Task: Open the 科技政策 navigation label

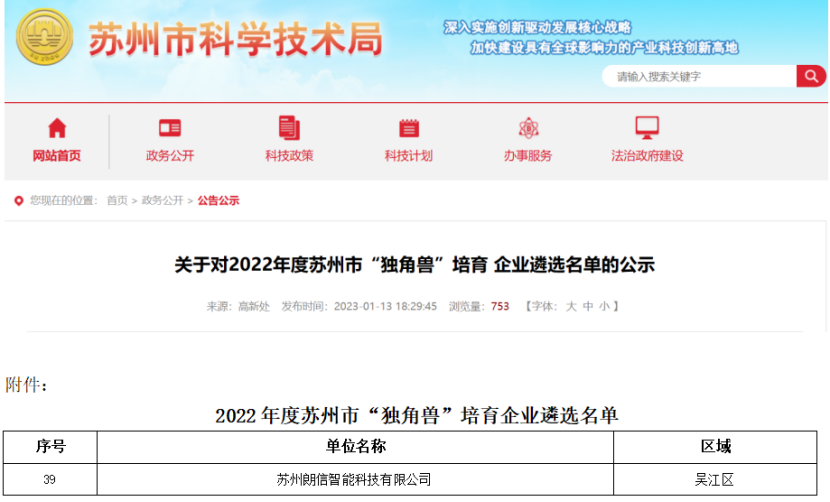Action: (x=289, y=156)
